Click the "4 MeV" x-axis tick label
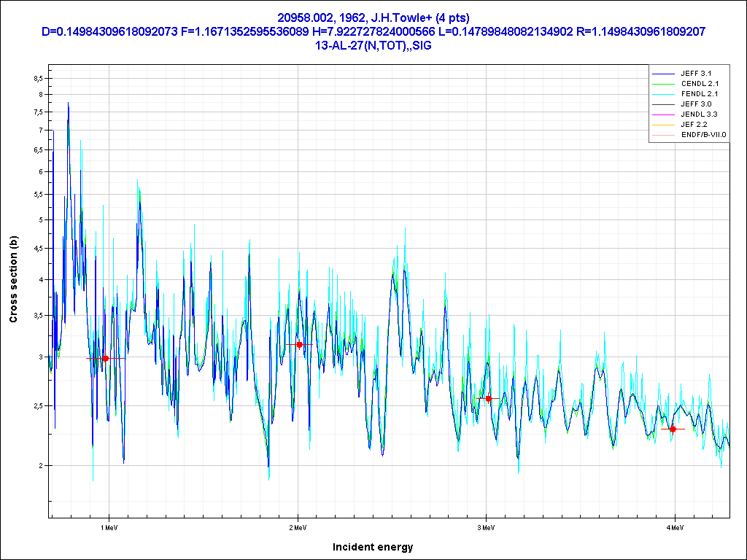 coord(673,526)
